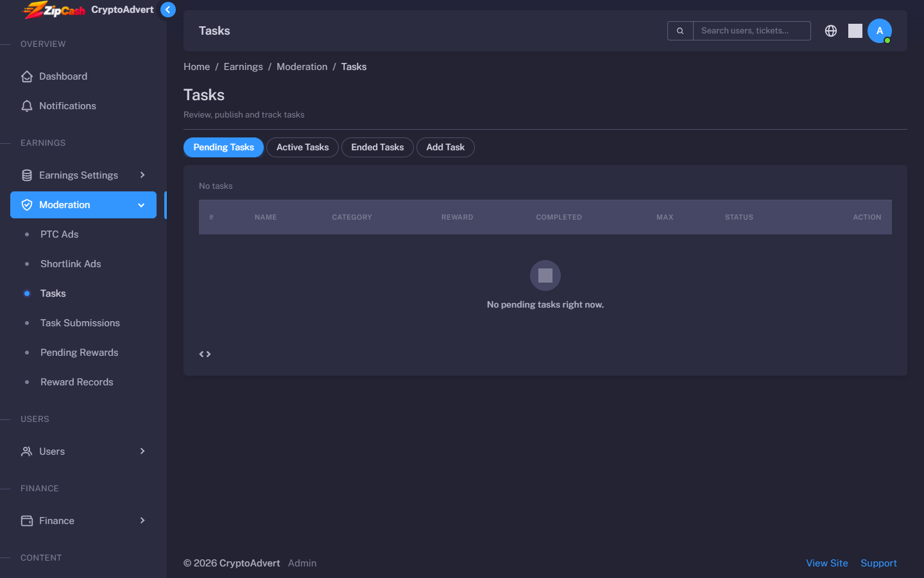
Task: Open the View Site footer link
Action: pyautogui.click(x=827, y=563)
